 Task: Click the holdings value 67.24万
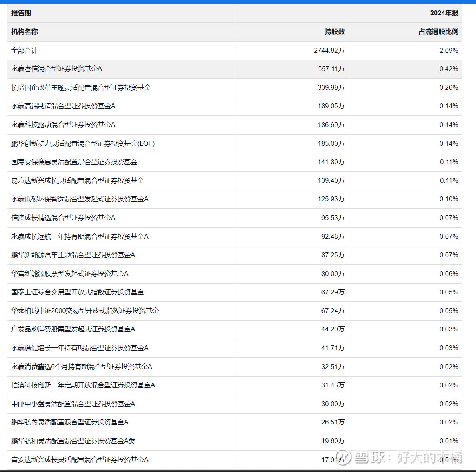pos(333,311)
